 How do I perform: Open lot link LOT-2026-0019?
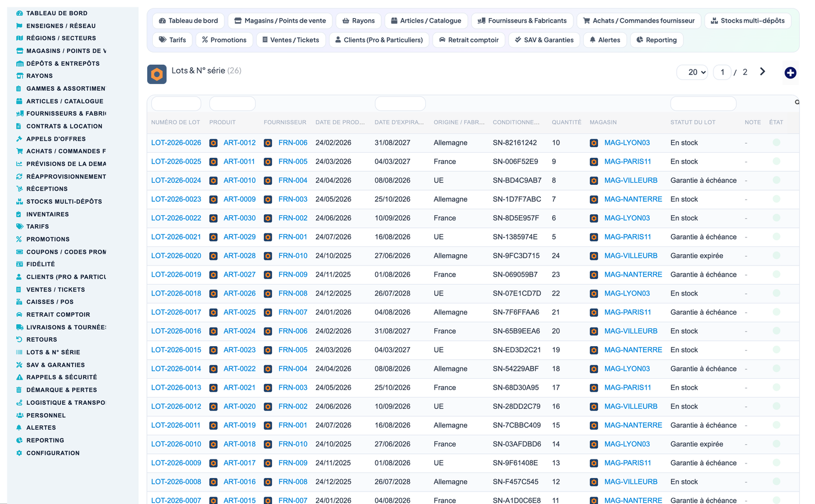(176, 275)
